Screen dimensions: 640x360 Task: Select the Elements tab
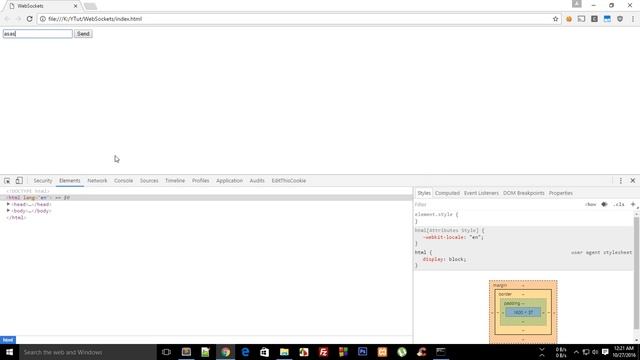pyautogui.click(x=69, y=180)
